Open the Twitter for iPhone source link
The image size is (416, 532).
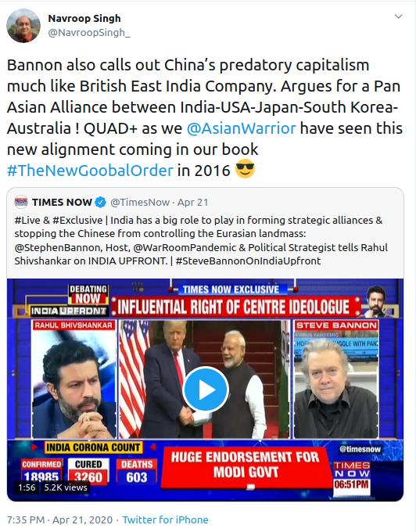(x=165, y=519)
